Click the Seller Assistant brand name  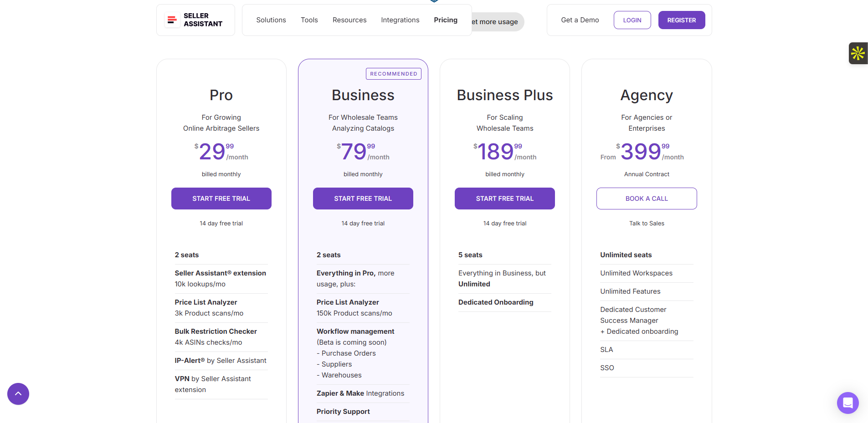coord(203,20)
